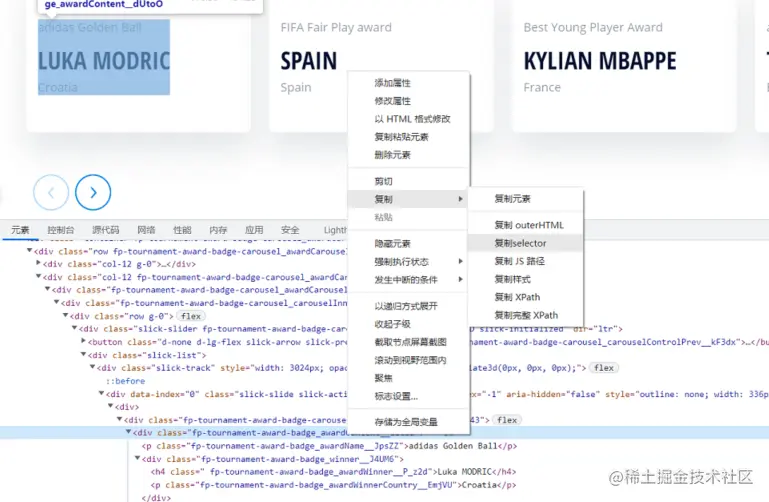The image size is (769, 502).
Task: Select 滚动到视野范围内 menu entry
Action: pos(409,360)
